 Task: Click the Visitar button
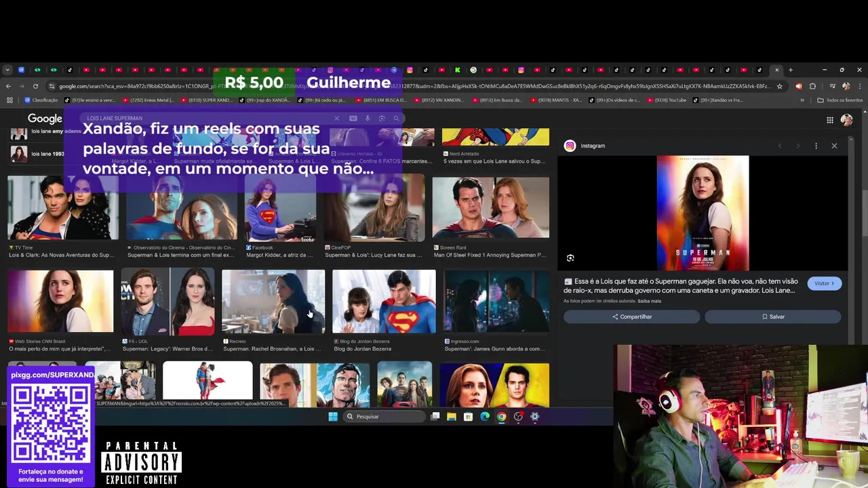coord(825,283)
